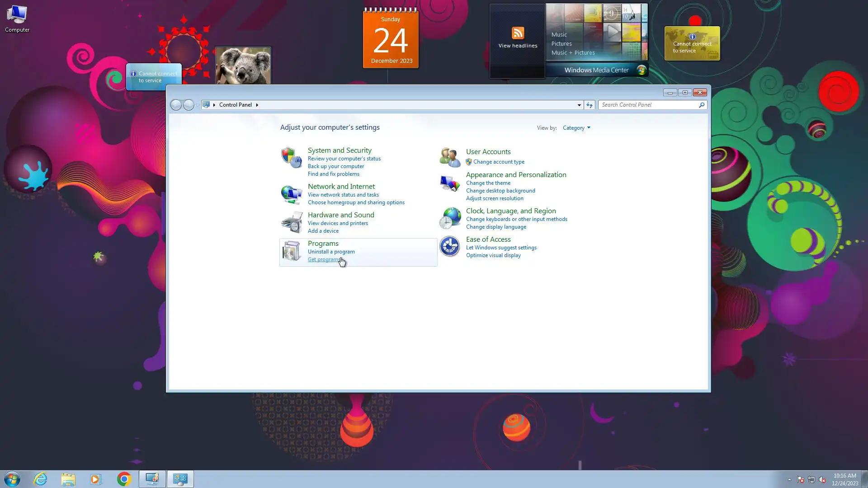Click the System and Security shield icon
The image size is (868, 488).
291,158
